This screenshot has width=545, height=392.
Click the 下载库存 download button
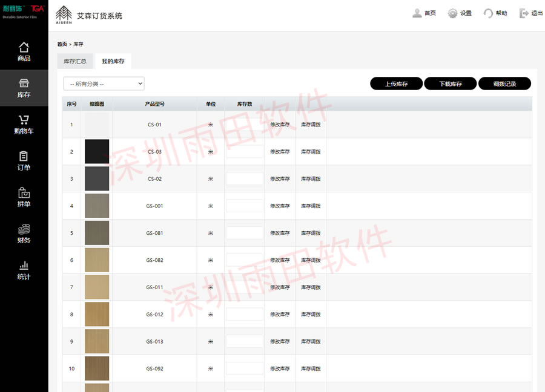(451, 83)
